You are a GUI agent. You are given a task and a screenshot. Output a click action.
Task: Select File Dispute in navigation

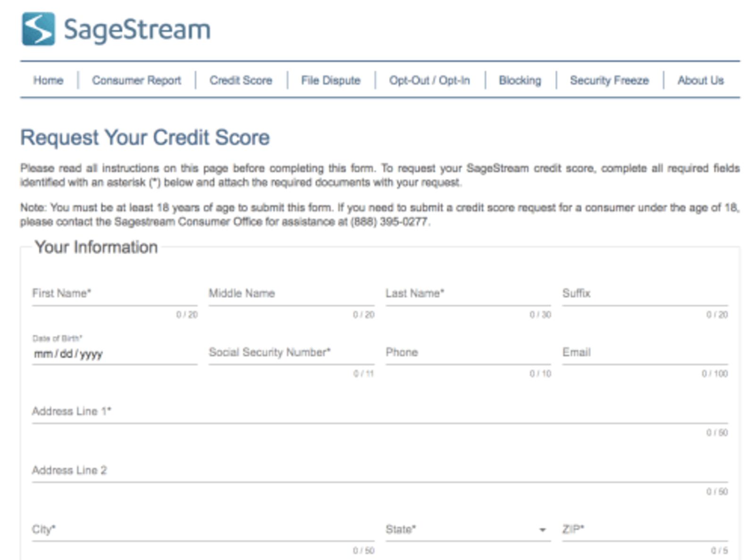pyautogui.click(x=330, y=80)
